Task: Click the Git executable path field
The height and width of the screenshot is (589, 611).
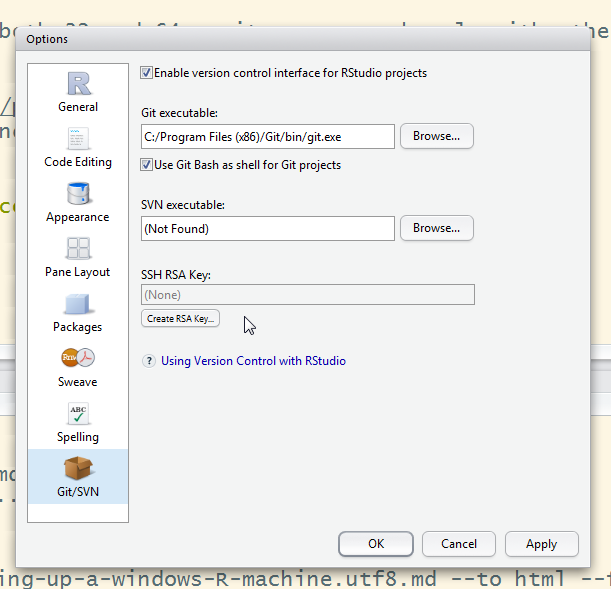Action: [268, 137]
